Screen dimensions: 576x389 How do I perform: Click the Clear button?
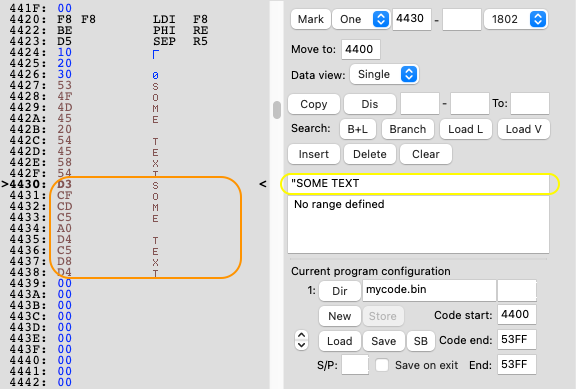[x=425, y=154]
